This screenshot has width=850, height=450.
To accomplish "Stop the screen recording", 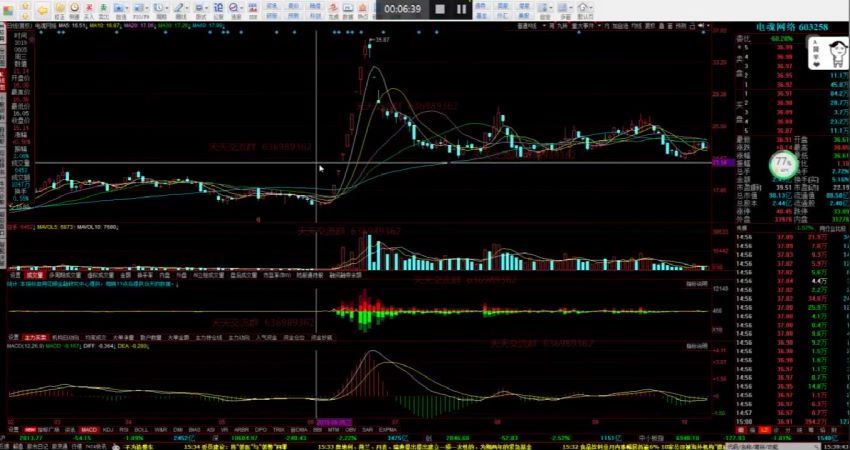I will pos(440,9).
